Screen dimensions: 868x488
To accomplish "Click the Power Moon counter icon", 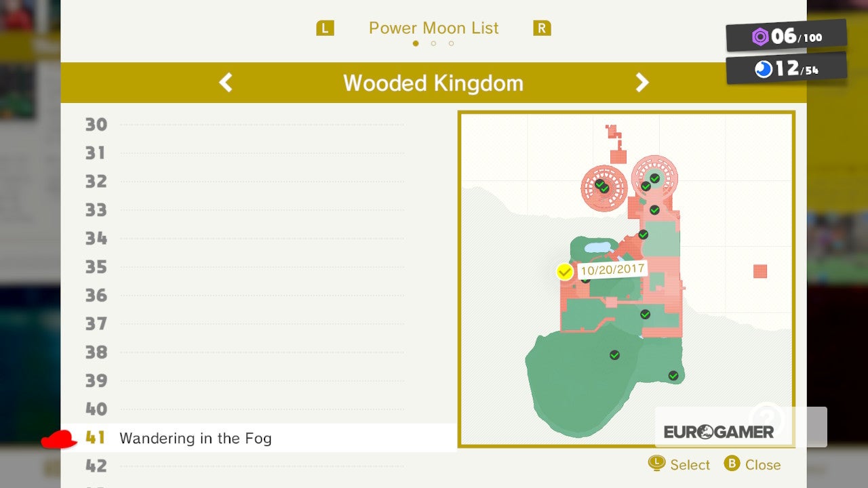I will pyautogui.click(x=764, y=69).
